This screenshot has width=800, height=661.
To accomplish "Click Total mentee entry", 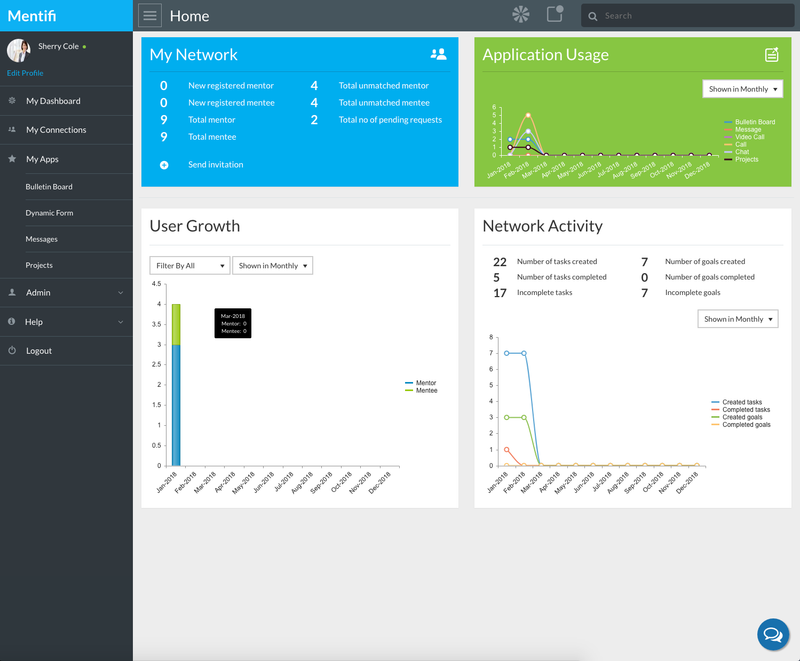I will pos(212,136).
